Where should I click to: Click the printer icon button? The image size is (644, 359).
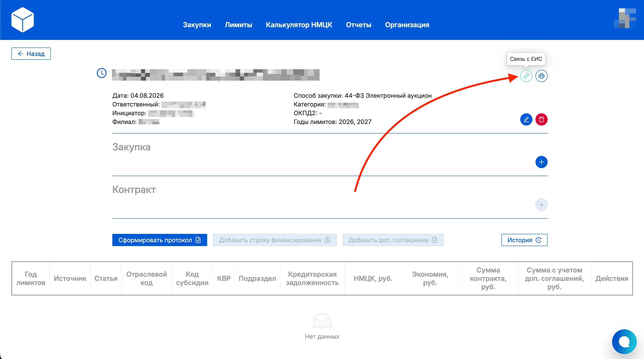pyautogui.click(x=541, y=76)
